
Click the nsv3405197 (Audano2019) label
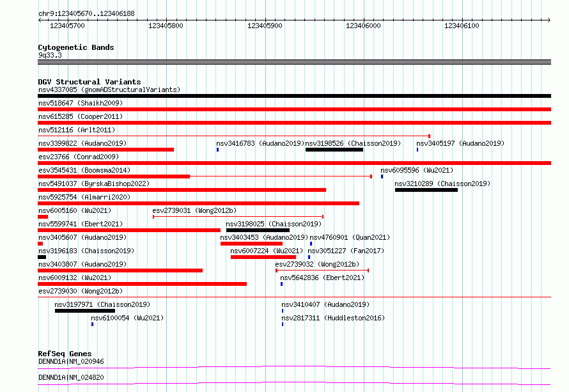pyautogui.click(x=460, y=143)
